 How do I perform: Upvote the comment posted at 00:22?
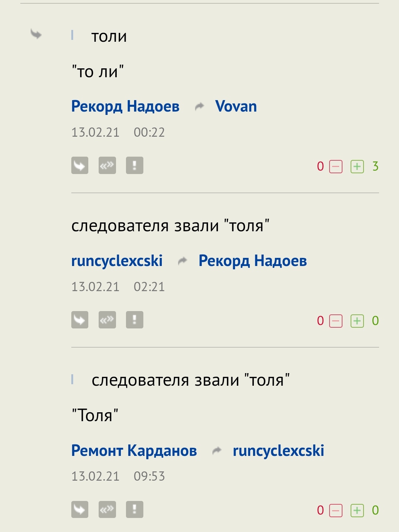point(357,167)
